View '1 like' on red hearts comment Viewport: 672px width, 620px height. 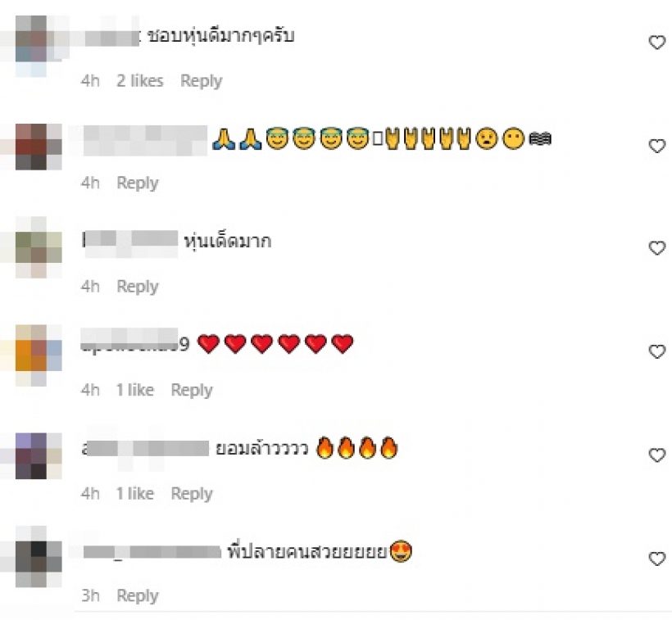click(x=135, y=390)
